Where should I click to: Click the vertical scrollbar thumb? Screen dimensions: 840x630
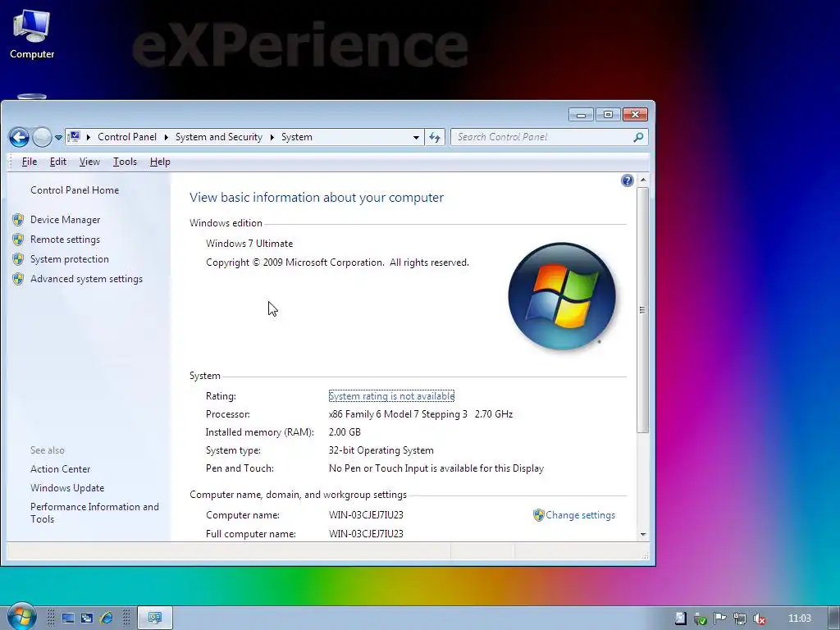pos(643,309)
